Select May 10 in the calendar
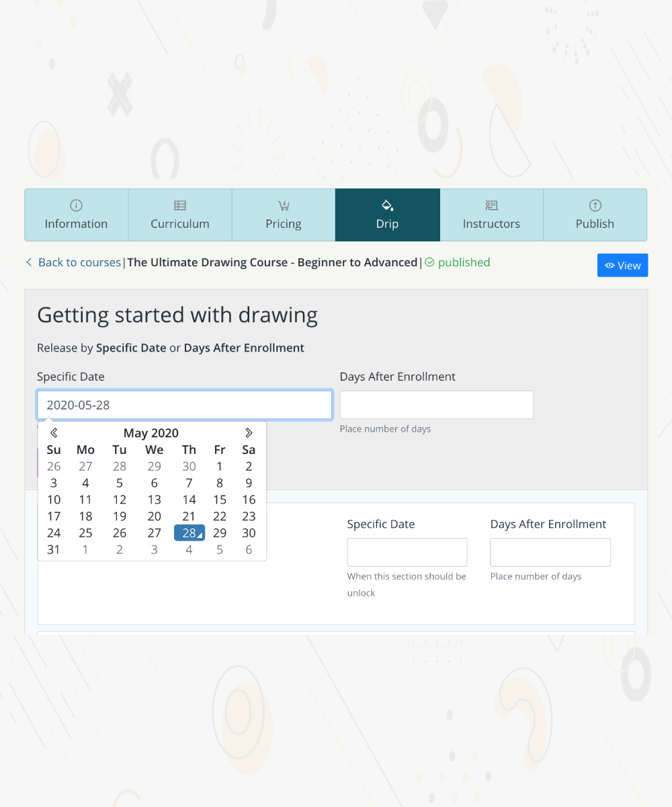This screenshot has height=807, width=672. point(54,500)
